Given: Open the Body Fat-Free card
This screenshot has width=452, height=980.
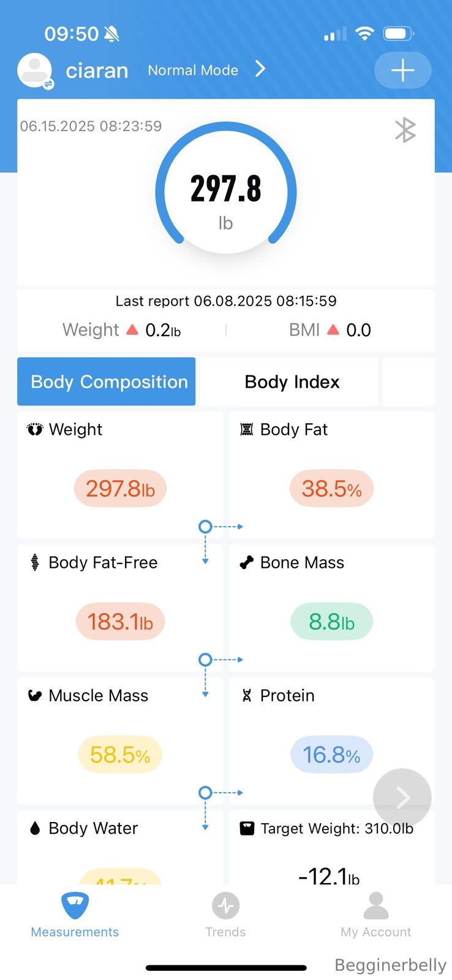Looking at the screenshot, I should [120, 606].
